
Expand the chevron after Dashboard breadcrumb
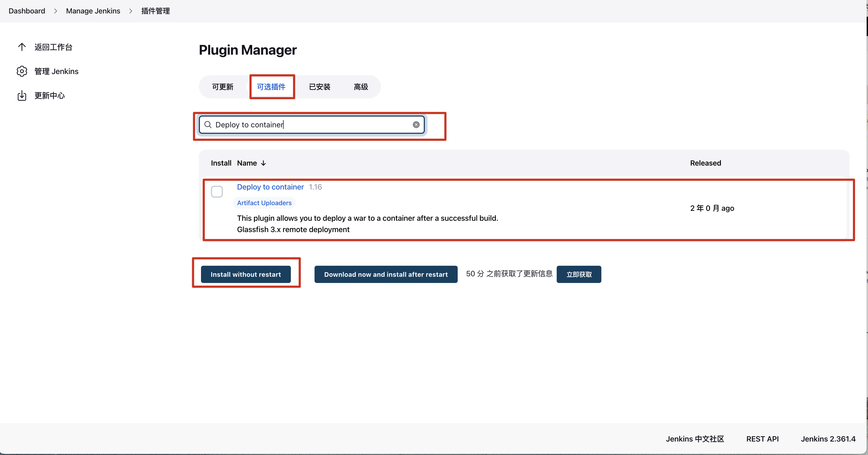pyautogui.click(x=56, y=11)
